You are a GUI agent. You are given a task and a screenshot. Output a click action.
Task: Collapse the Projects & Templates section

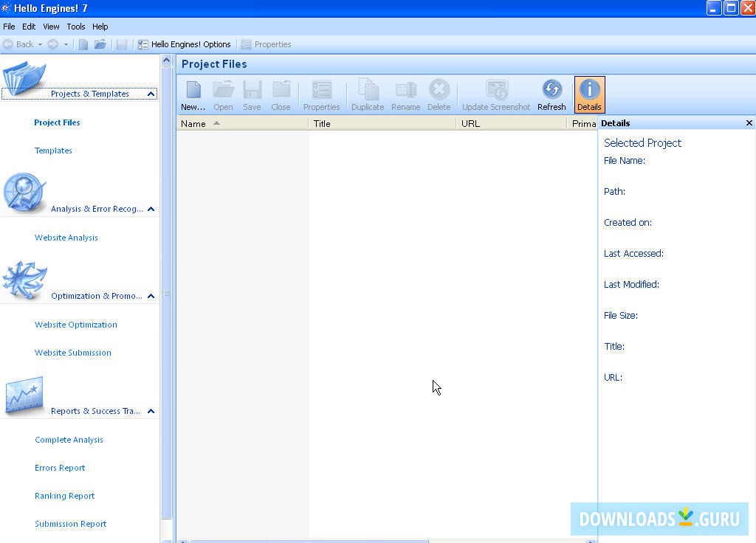click(151, 94)
